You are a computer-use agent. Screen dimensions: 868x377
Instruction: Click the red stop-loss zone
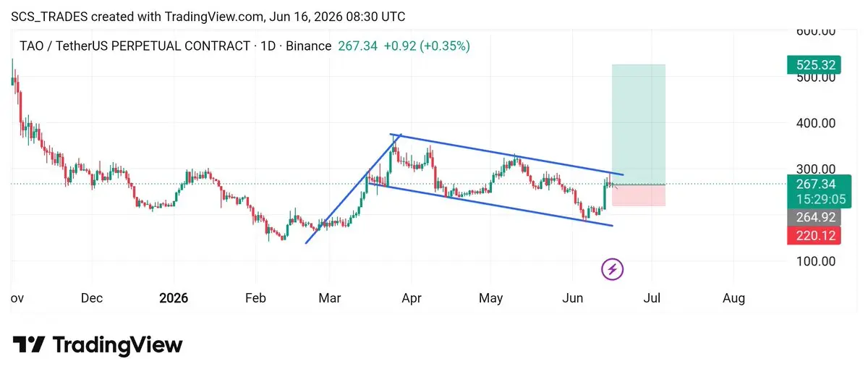pyautogui.click(x=639, y=195)
